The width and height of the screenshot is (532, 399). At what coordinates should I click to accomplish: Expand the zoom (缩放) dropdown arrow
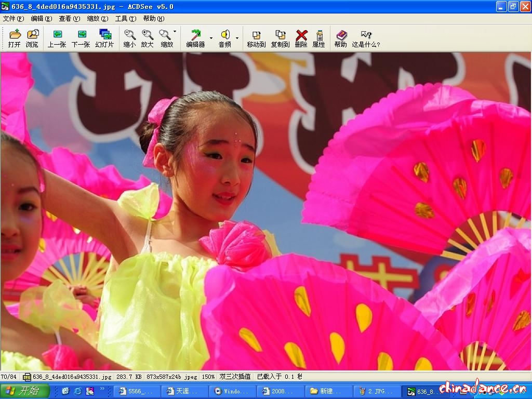[175, 32]
